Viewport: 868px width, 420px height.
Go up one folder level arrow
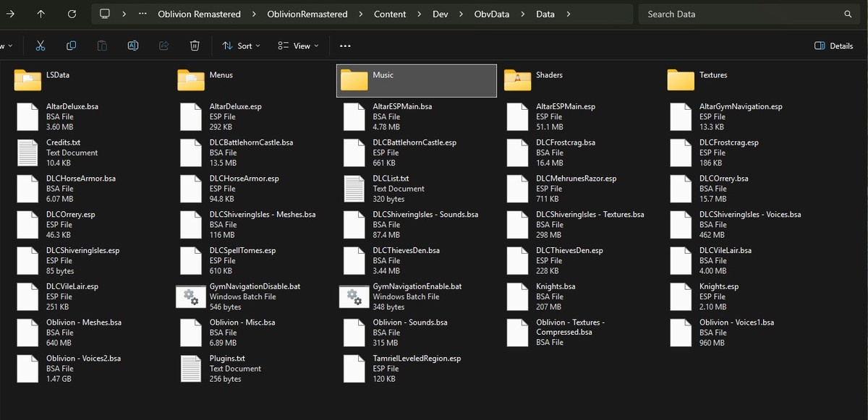41,14
